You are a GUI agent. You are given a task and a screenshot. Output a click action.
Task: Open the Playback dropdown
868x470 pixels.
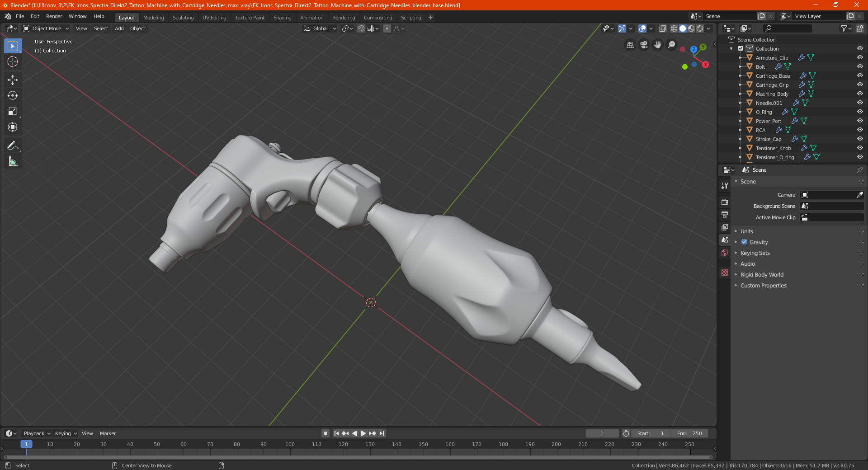[37, 433]
